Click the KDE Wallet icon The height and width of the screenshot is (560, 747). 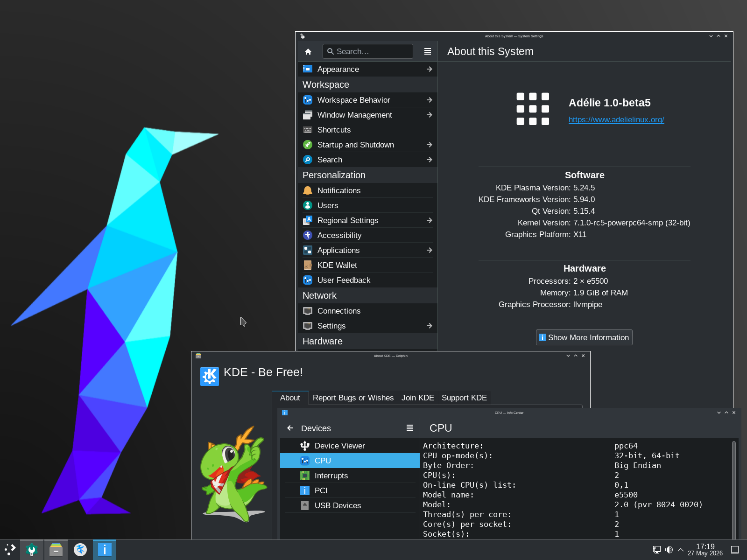(308, 265)
